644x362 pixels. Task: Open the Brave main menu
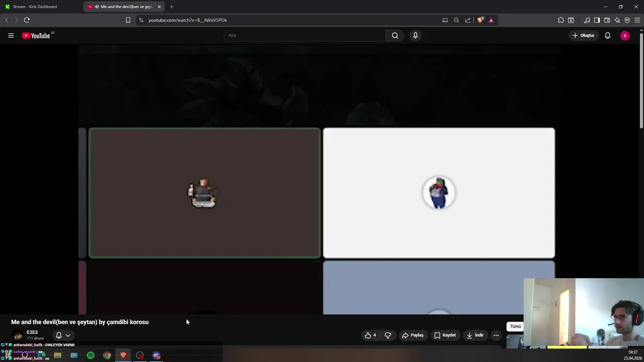(x=637, y=20)
